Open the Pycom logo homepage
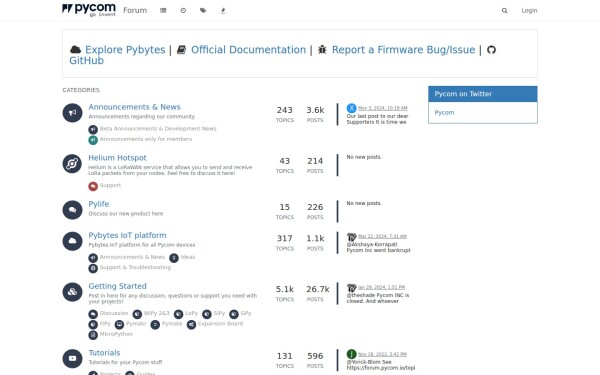The image size is (600, 375). (89, 10)
